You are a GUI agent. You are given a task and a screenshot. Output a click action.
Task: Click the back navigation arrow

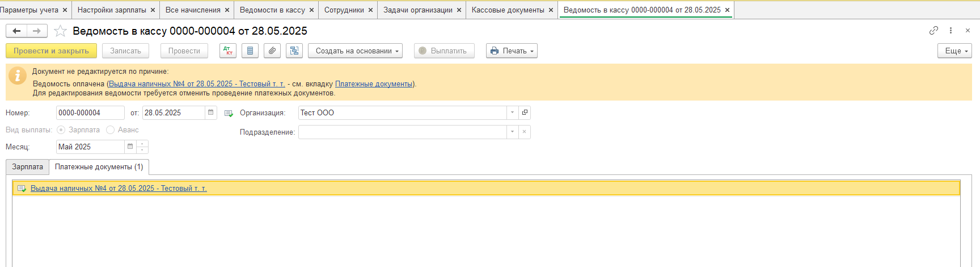(x=16, y=31)
